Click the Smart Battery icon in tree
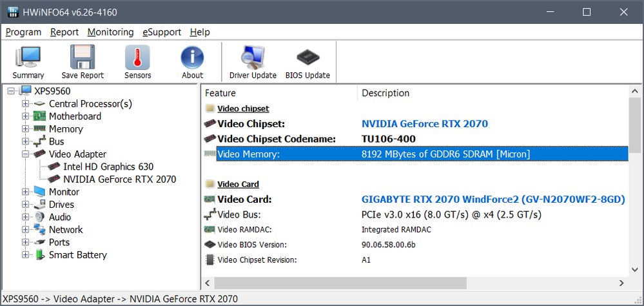The width and height of the screenshot is (644, 306). 39,254
